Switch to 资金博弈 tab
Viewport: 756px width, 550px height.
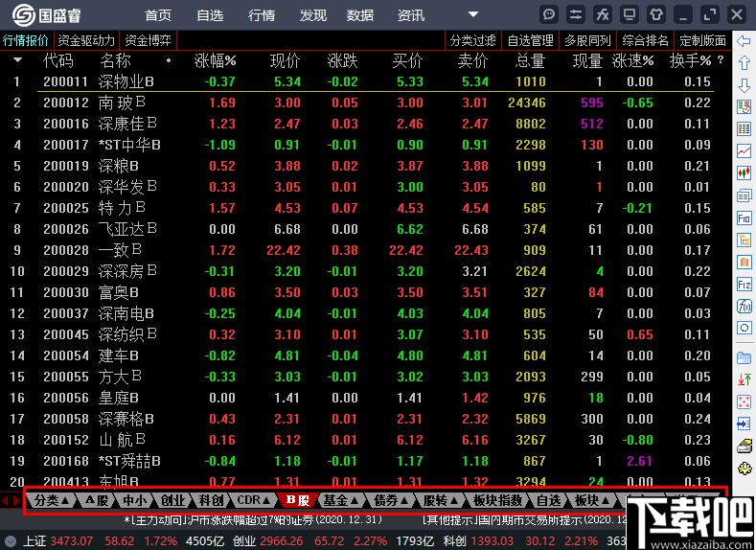pos(148,40)
